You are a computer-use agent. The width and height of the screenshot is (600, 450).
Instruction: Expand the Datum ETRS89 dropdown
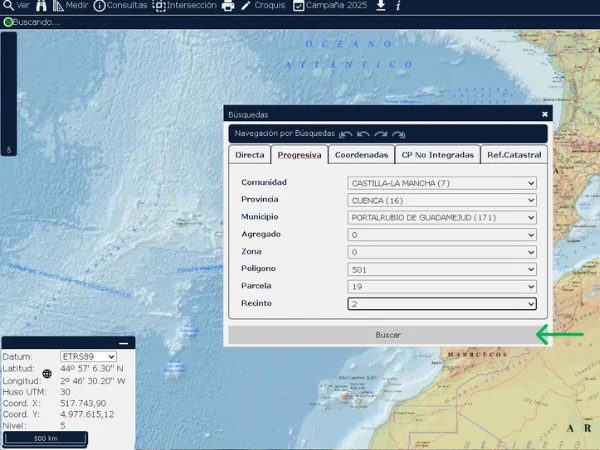[88, 356]
